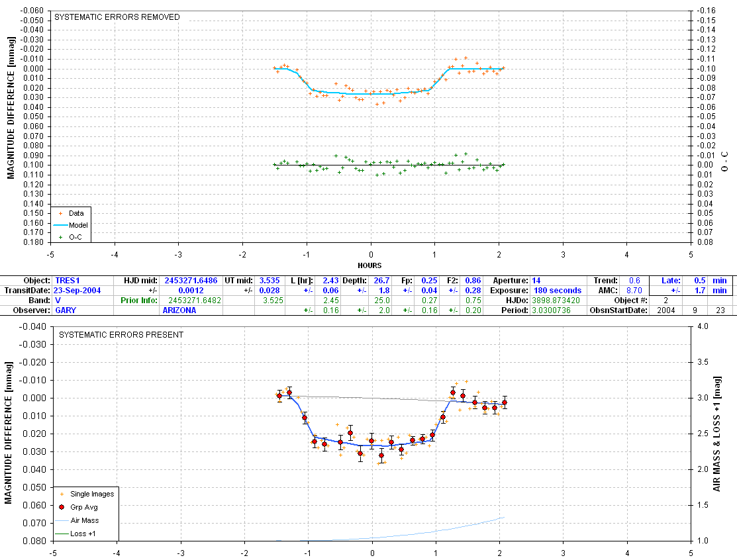This screenshot has height=560, width=737.
Task: Select the UT mid value 3.535
Action: (270, 281)
